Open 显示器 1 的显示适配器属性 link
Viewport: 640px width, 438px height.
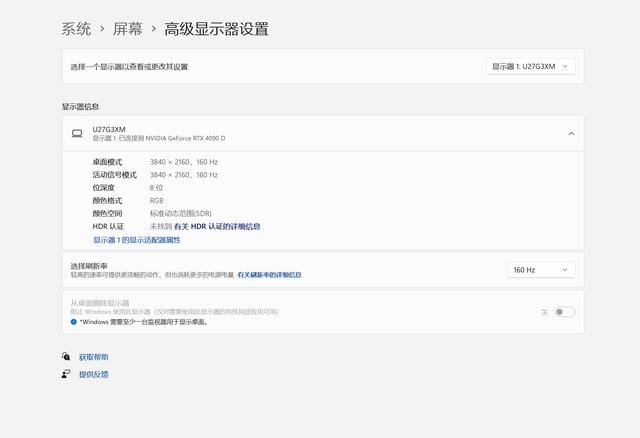(136, 240)
